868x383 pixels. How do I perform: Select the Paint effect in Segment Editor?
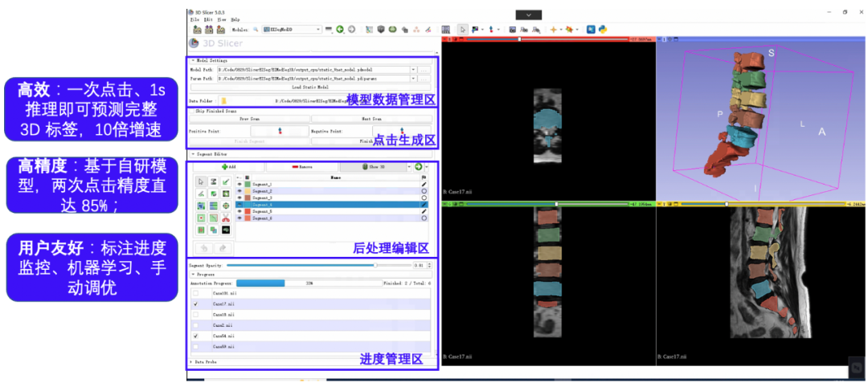pos(226,181)
